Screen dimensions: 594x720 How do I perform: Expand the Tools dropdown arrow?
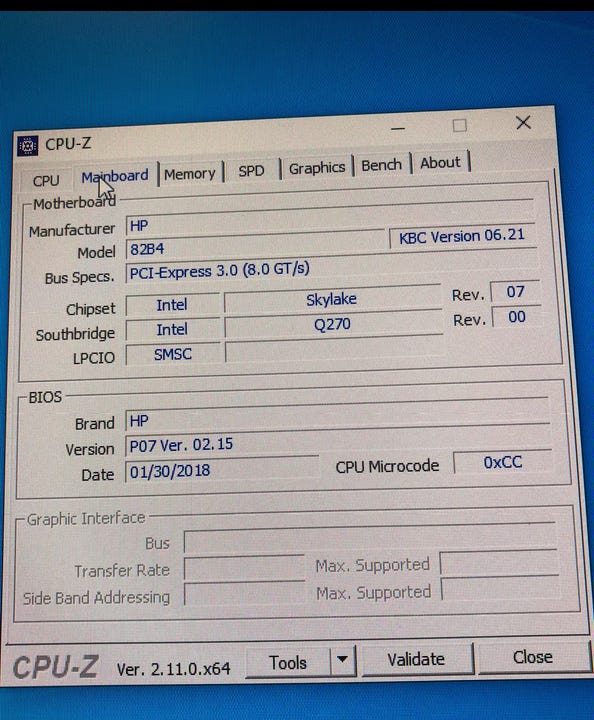pyautogui.click(x=342, y=660)
